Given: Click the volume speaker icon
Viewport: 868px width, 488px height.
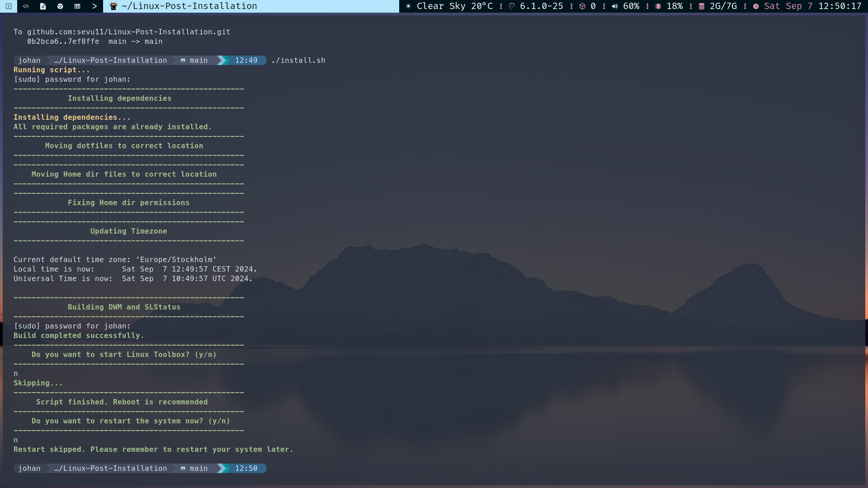Looking at the screenshot, I should tap(615, 6).
